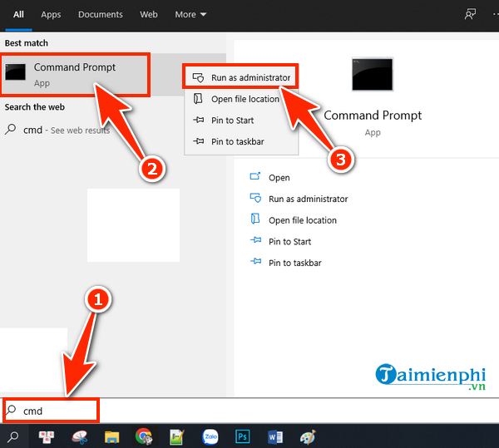
Task: Launch Microsoft Word from the taskbar
Action: coord(275,437)
